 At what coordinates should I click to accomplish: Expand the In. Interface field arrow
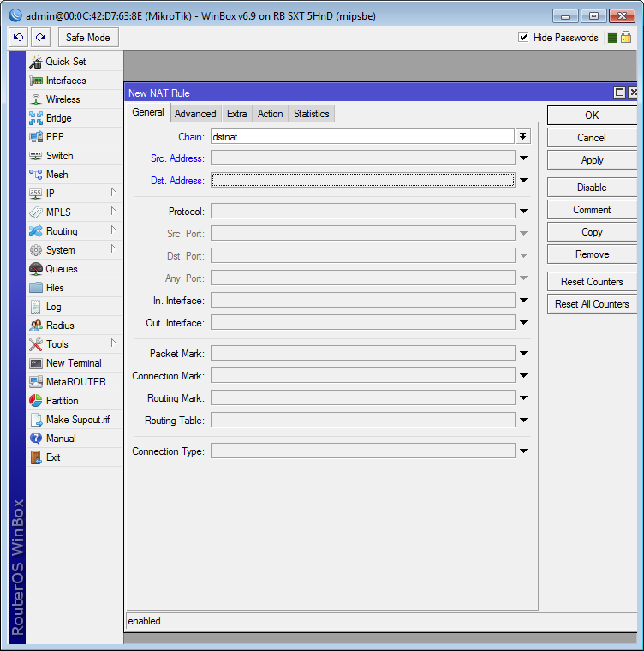pyautogui.click(x=524, y=300)
